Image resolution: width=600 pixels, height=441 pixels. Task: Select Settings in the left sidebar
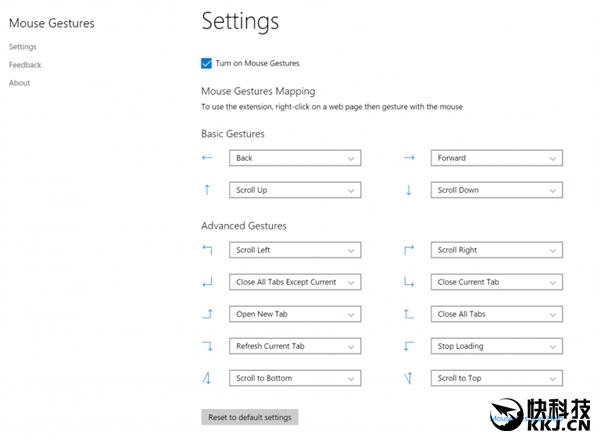pos(22,47)
